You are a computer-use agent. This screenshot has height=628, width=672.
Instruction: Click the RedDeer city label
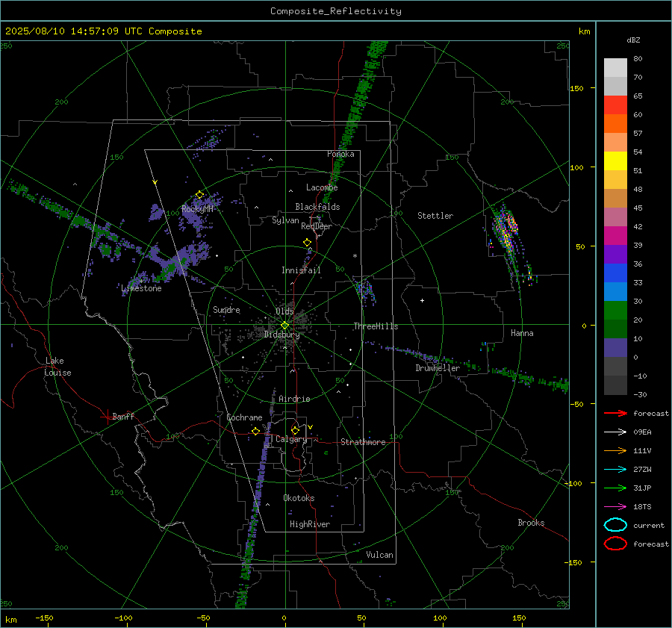pos(317,226)
